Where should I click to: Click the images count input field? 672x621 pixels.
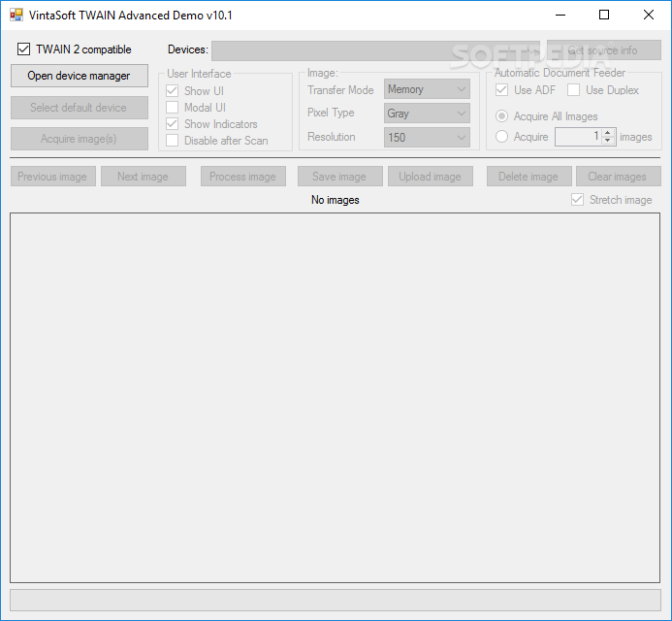578,137
